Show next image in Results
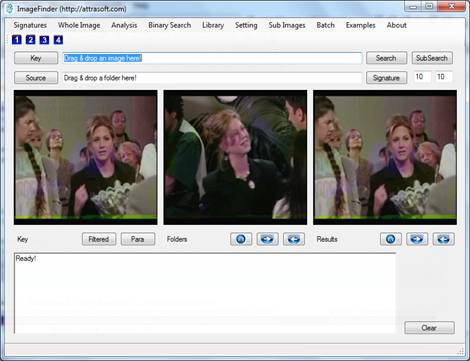The width and height of the screenshot is (470, 361). [x=417, y=239]
